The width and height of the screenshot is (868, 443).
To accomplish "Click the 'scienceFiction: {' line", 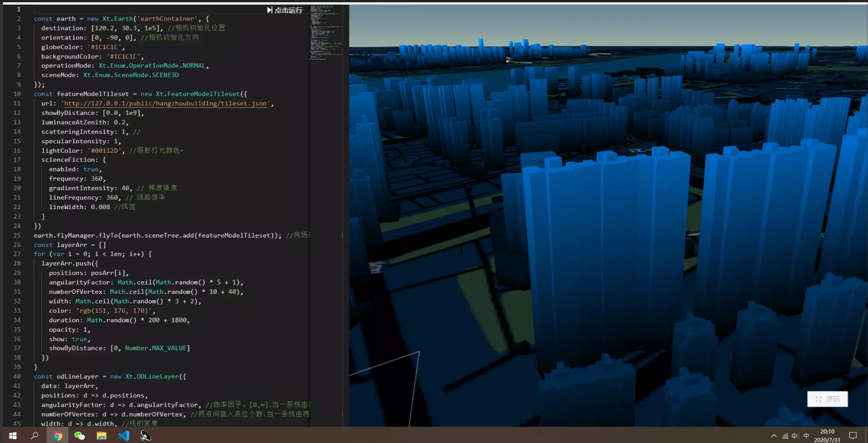I will (x=74, y=160).
